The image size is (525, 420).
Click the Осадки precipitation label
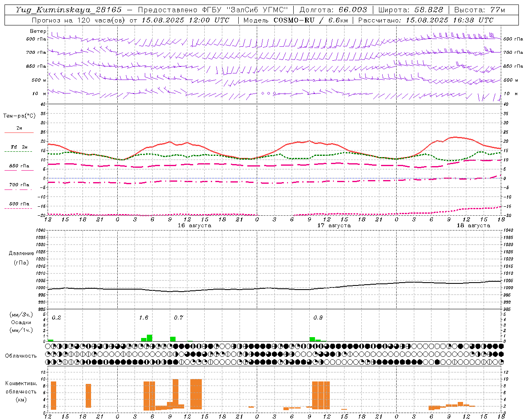pos(21,322)
